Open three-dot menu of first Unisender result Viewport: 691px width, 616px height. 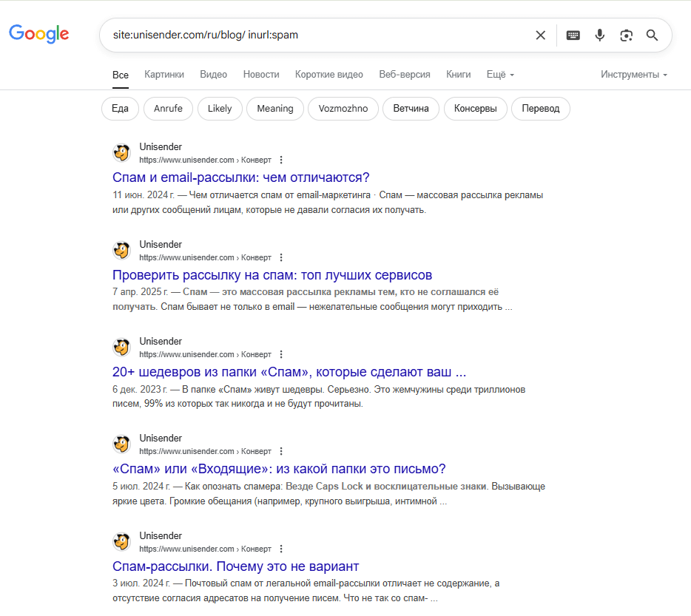[281, 160]
